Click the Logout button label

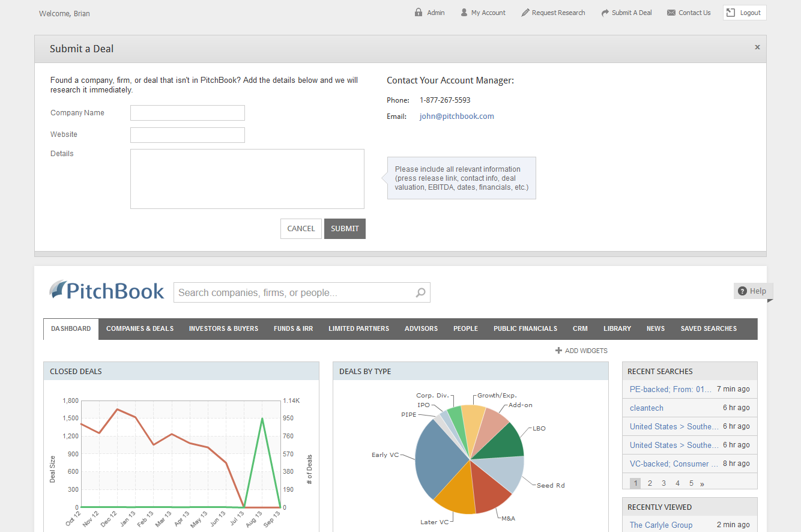[751, 13]
